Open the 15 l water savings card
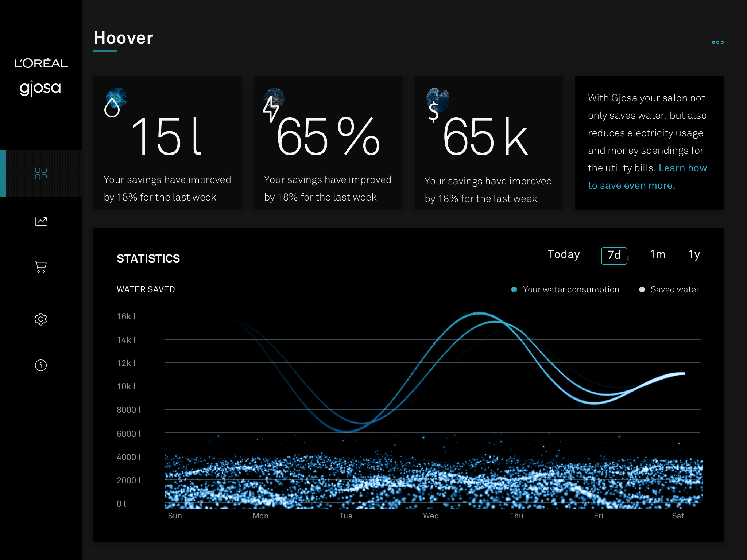The height and width of the screenshot is (560, 747). tap(168, 143)
